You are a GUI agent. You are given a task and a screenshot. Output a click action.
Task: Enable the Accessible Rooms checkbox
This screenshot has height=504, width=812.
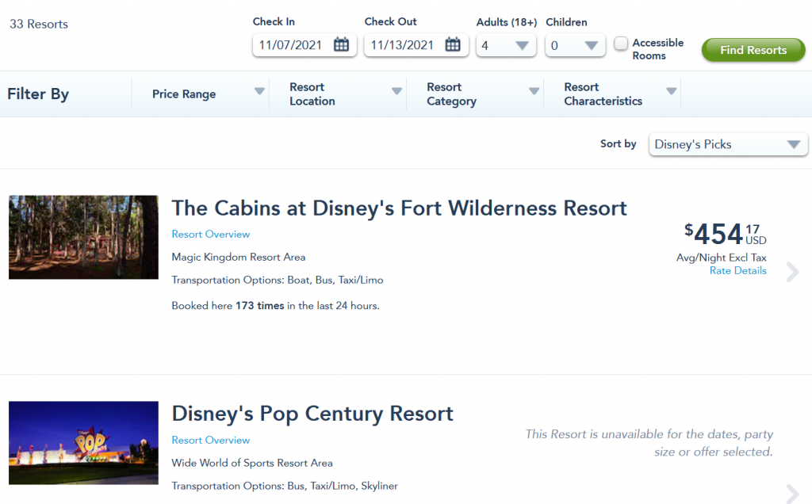click(620, 44)
